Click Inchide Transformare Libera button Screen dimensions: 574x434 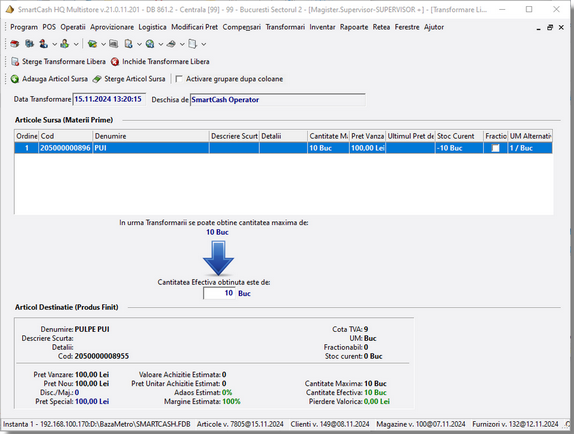[160, 61]
